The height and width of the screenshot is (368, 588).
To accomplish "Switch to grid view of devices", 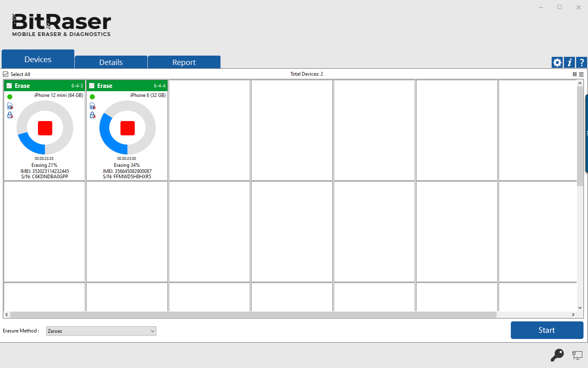I will pos(575,74).
